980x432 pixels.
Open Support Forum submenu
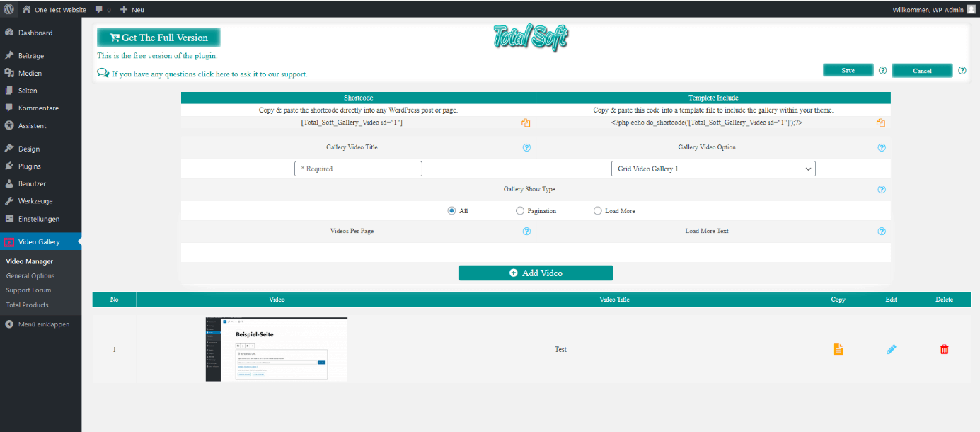tap(28, 290)
